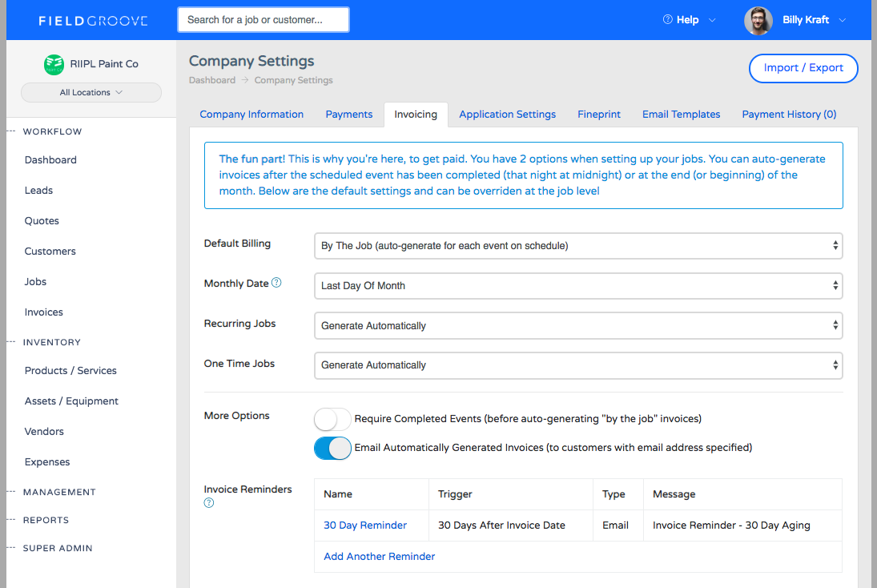The height and width of the screenshot is (588, 877).
Task: Click the Billy Kraft user name
Action: click(806, 20)
